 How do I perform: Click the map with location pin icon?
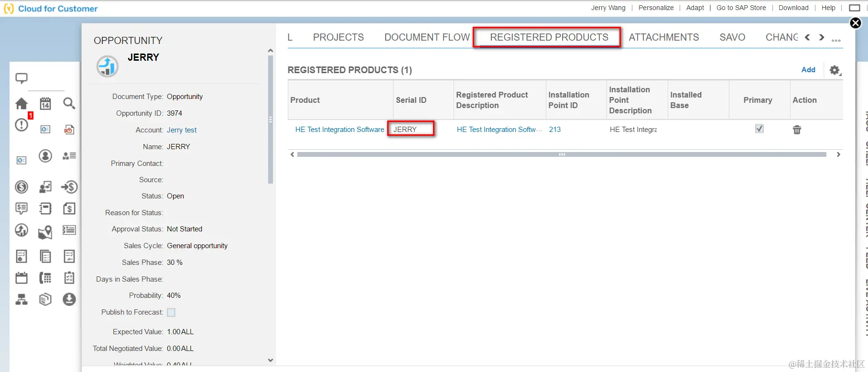pos(45,232)
